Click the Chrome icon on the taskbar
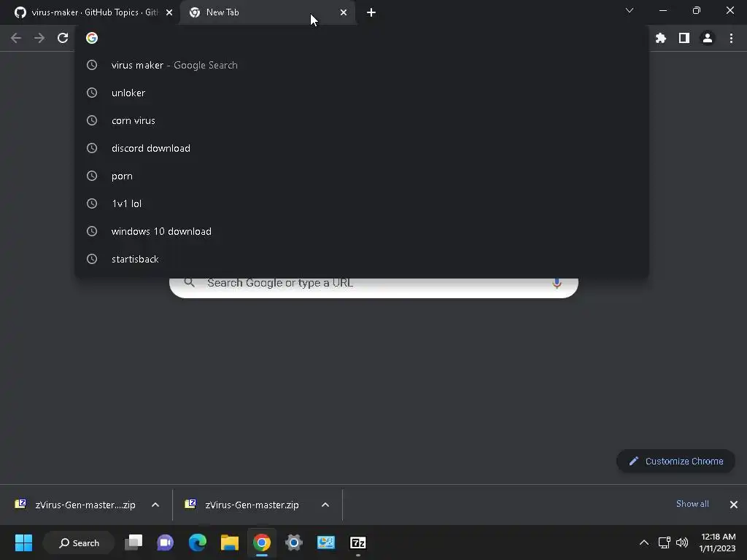This screenshot has height=560, width=747. pos(262,542)
